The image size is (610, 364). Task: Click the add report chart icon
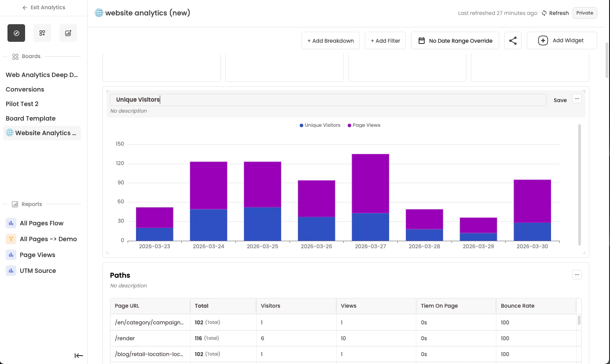pos(68,33)
